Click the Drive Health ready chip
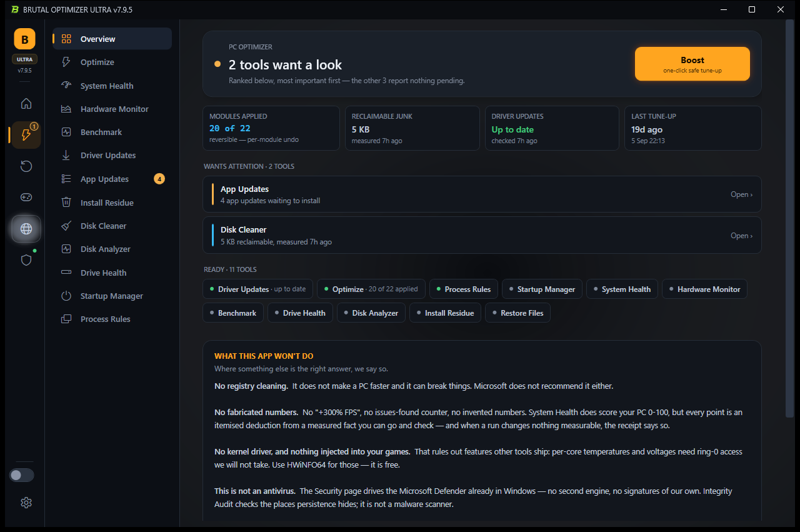Screen dimensions: 800x532 pos(301,313)
